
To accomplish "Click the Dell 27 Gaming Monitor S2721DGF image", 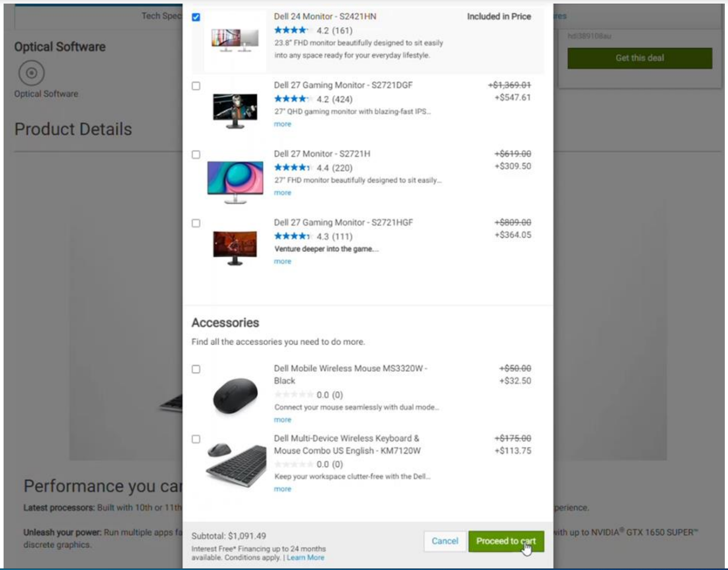I will click(x=235, y=111).
